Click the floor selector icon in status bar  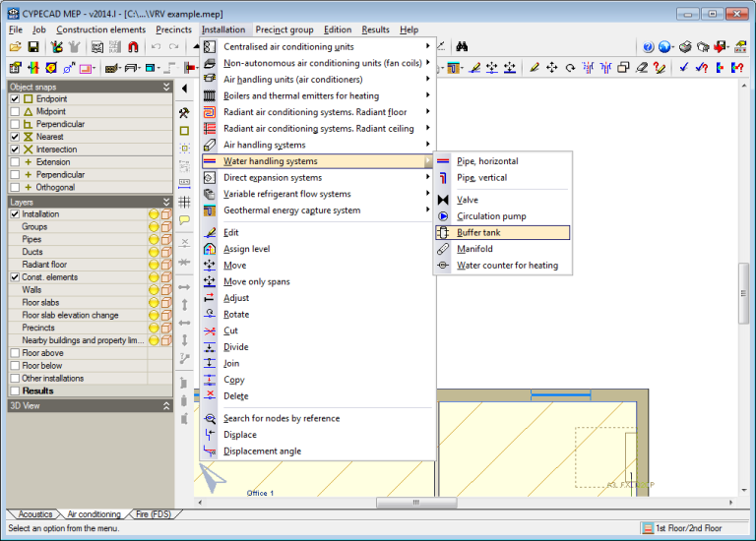(648, 528)
